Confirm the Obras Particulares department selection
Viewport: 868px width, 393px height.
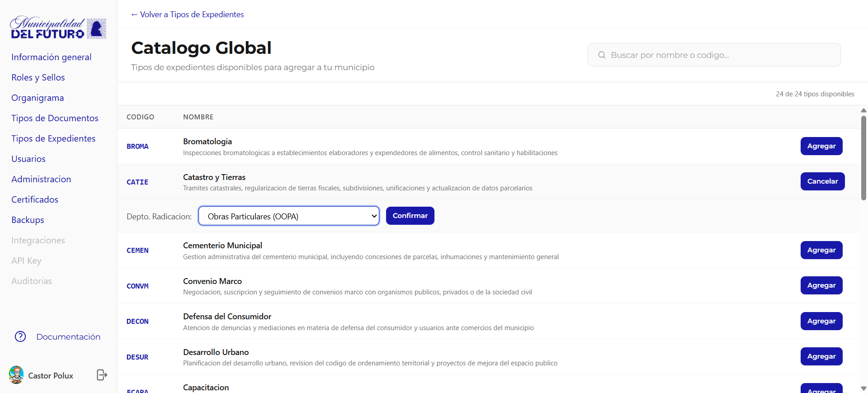(410, 216)
